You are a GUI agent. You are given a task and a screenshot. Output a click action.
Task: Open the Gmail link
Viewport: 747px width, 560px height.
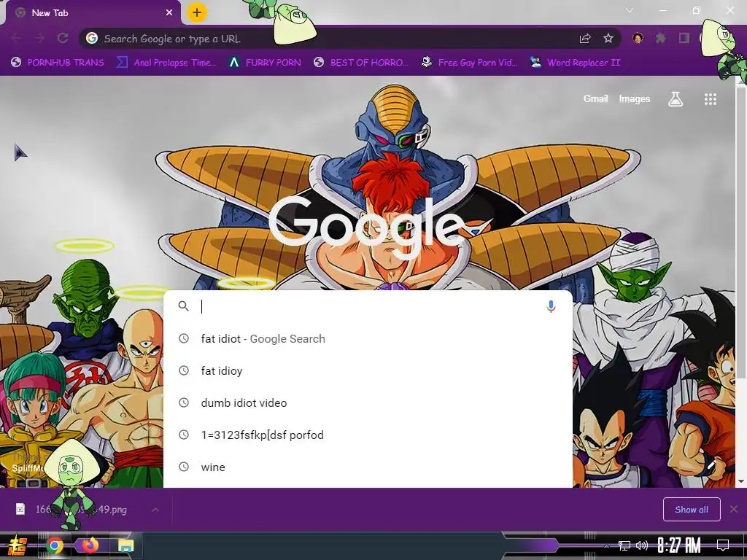click(595, 98)
